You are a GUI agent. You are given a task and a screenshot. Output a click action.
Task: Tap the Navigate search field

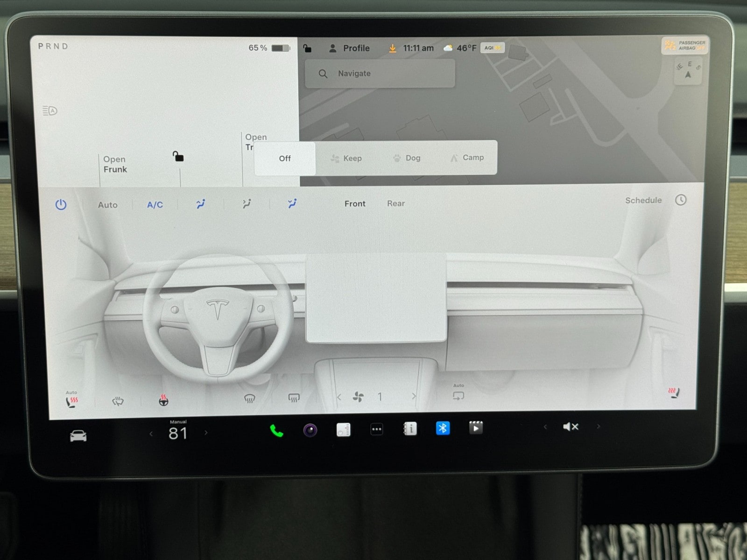tap(380, 74)
